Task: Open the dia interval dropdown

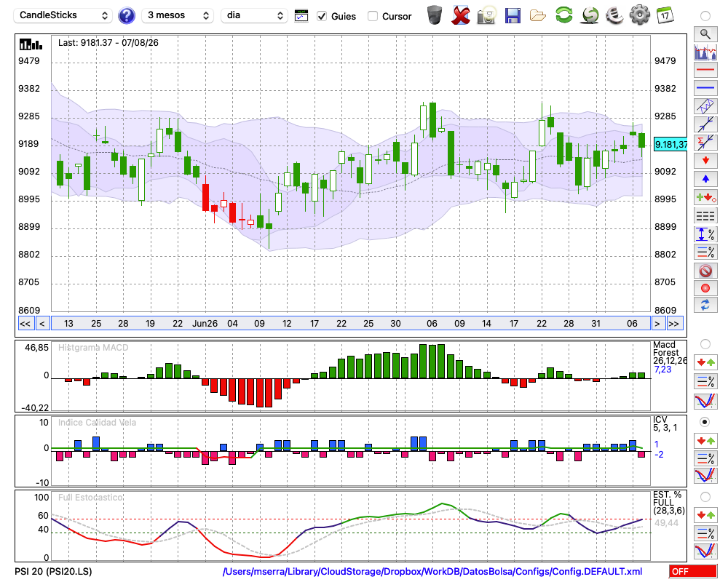Action: 254,15
